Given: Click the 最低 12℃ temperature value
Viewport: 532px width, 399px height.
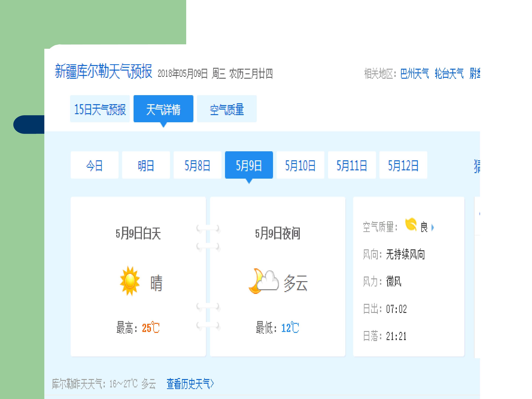Looking at the screenshot, I should (290, 328).
